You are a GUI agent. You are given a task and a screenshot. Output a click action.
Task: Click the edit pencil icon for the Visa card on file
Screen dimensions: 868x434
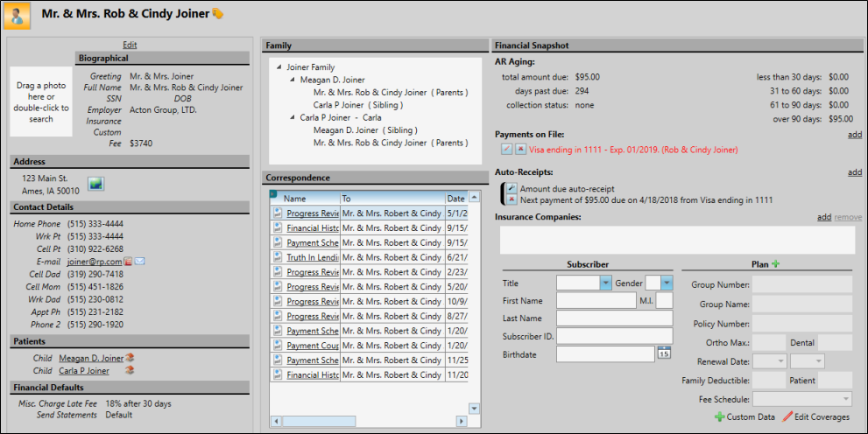506,150
